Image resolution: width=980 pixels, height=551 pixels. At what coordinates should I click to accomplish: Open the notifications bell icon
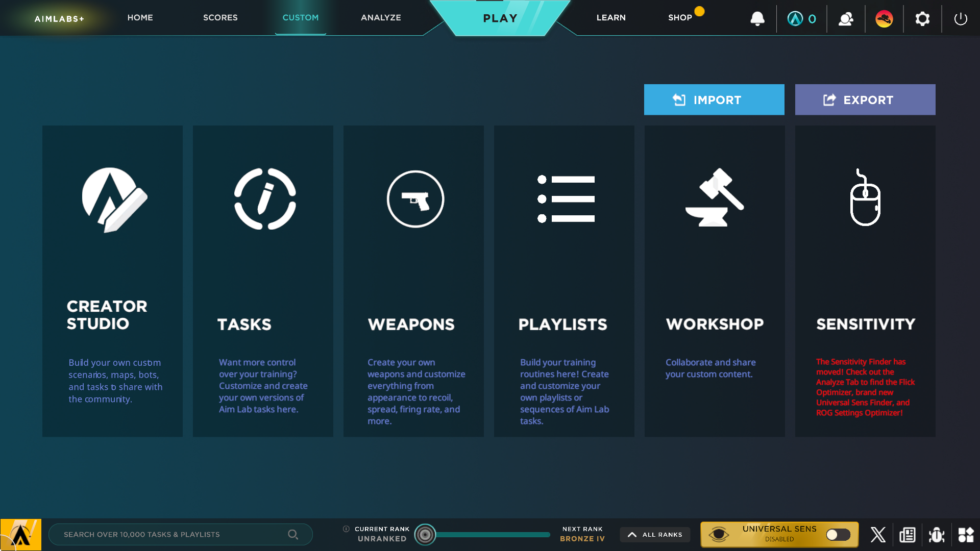point(757,19)
